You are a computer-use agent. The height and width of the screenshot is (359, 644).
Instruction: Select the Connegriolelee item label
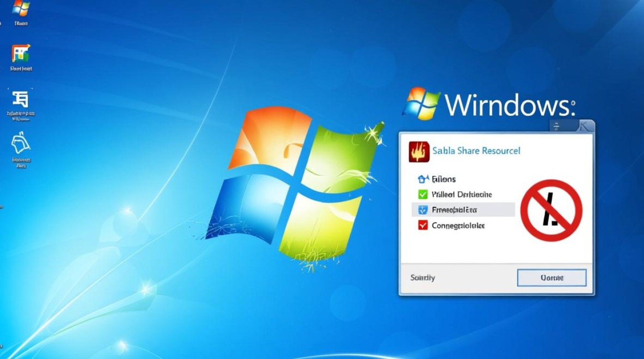coord(458,225)
